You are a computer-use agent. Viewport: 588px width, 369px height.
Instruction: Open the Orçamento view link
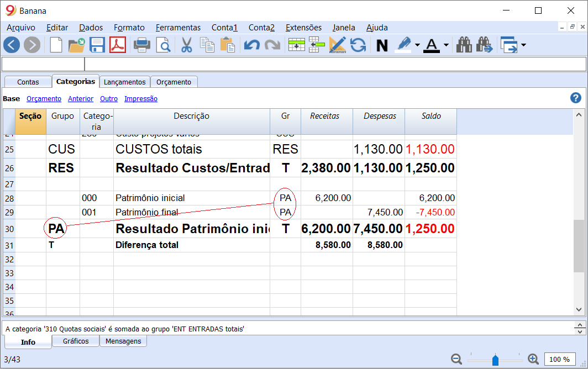(x=44, y=99)
